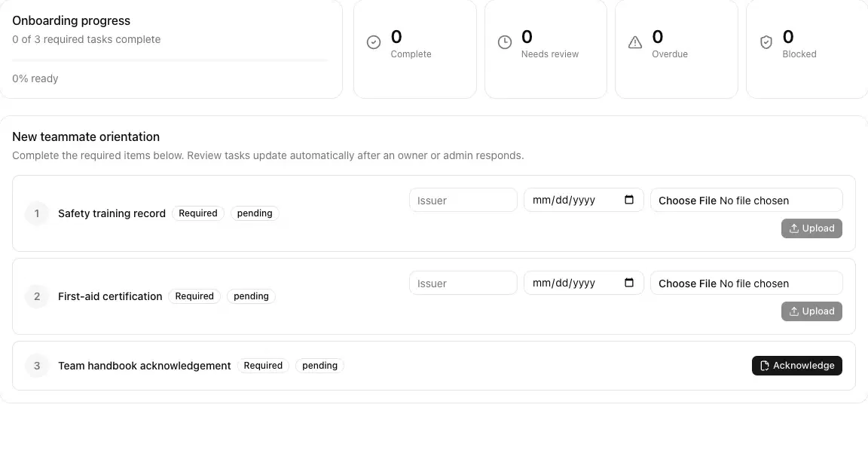Screen dimensions: 868x475
Task: Choose File for First-aid certification
Action: (x=687, y=283)
